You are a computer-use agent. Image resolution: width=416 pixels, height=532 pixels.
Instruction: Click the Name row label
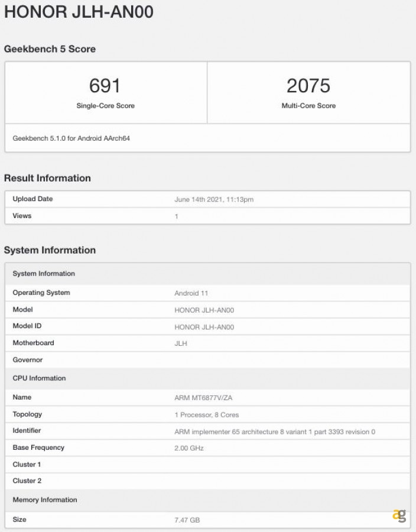tap(22, 397)
